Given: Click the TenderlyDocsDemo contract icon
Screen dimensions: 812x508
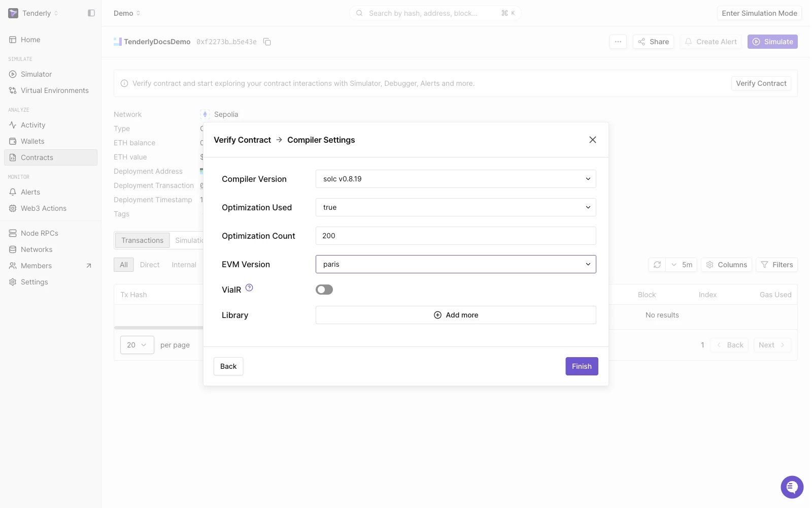Looking at the screenshot, I should pos(118,42).
